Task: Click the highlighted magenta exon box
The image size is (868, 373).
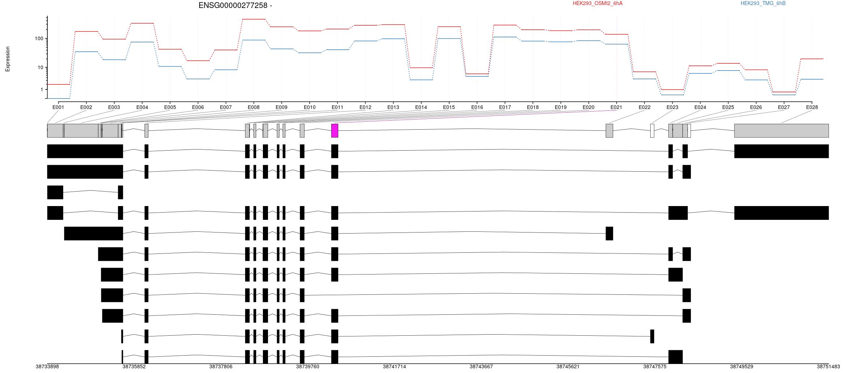Action: [x=335, y=131]
